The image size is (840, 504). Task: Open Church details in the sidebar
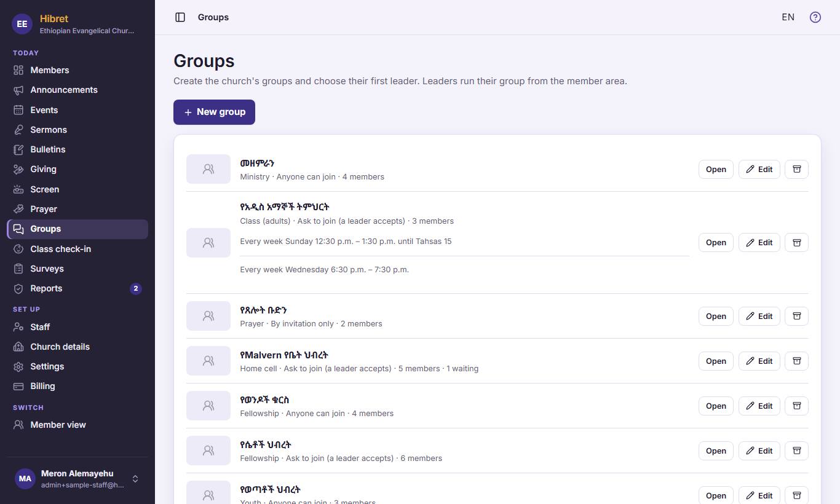coord(77,347)
